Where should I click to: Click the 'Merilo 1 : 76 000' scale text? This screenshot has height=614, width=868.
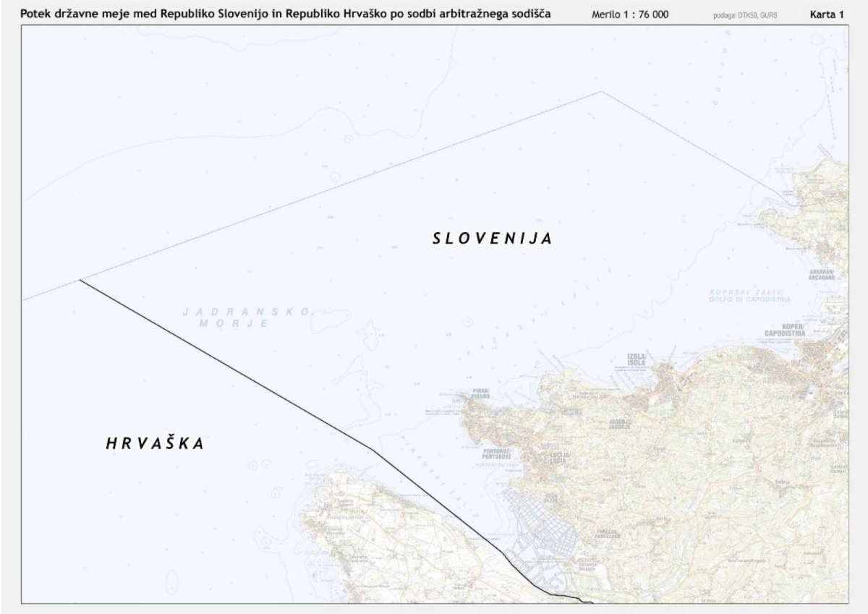coord(630,14)
